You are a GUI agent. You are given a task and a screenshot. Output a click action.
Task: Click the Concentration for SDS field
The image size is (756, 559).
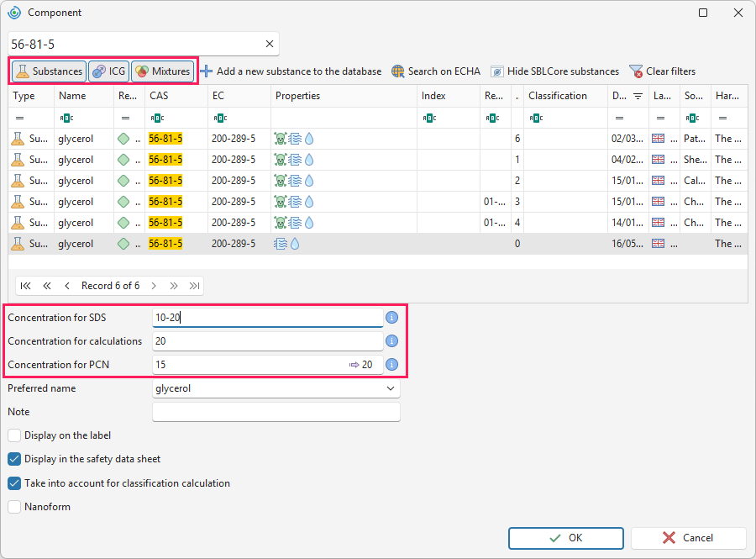268,318
